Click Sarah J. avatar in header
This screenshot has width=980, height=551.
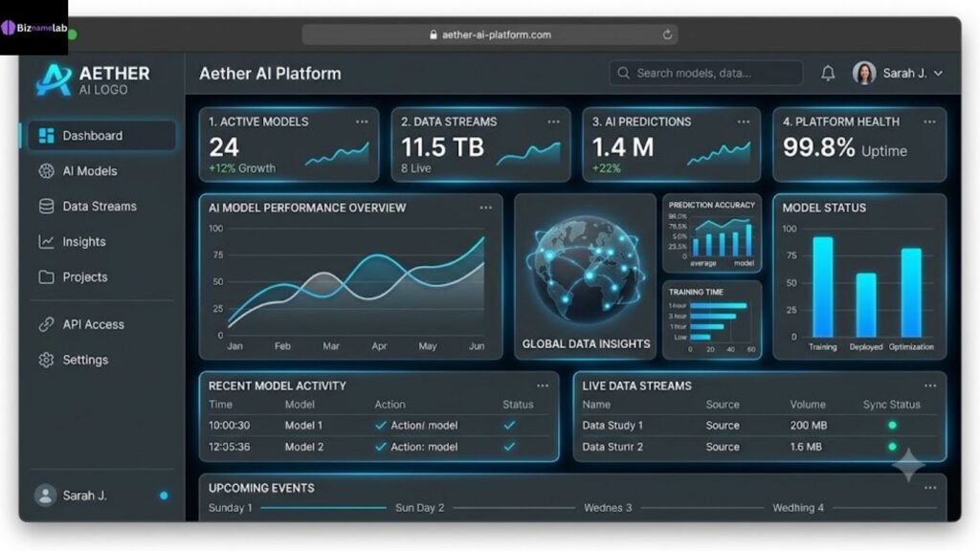click(x=864, y=73)
